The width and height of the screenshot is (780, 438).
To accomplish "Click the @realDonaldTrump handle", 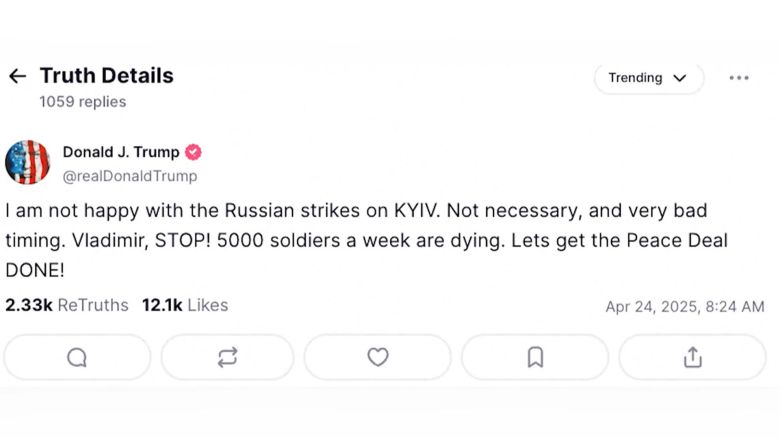I will point(130,176).
